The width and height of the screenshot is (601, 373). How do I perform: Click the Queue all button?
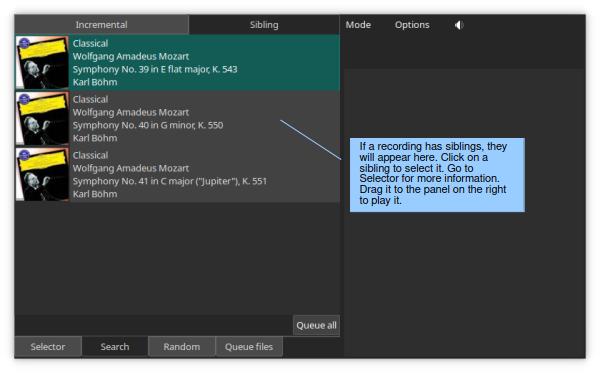[316, 325]
